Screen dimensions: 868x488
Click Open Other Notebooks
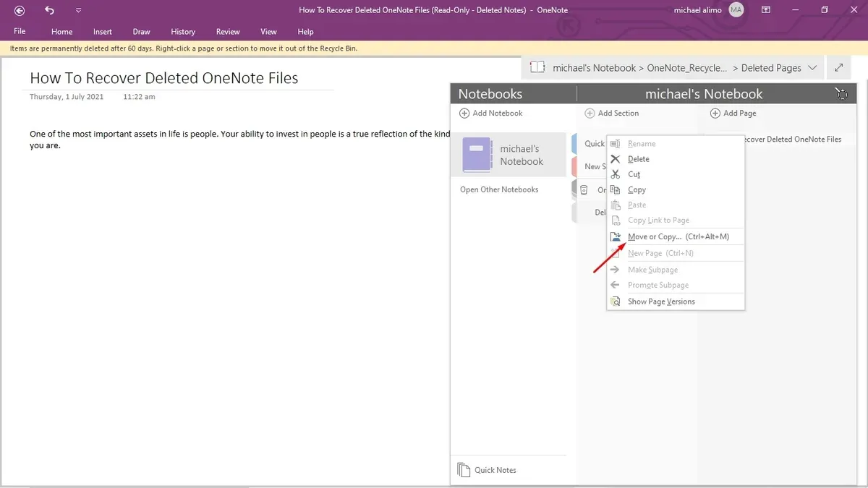click(x=499, y=189)
